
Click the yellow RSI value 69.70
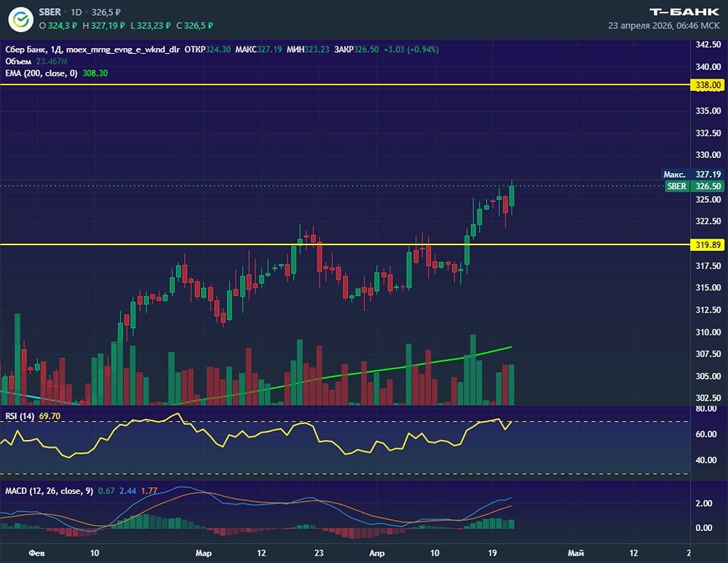pos(50,416)
